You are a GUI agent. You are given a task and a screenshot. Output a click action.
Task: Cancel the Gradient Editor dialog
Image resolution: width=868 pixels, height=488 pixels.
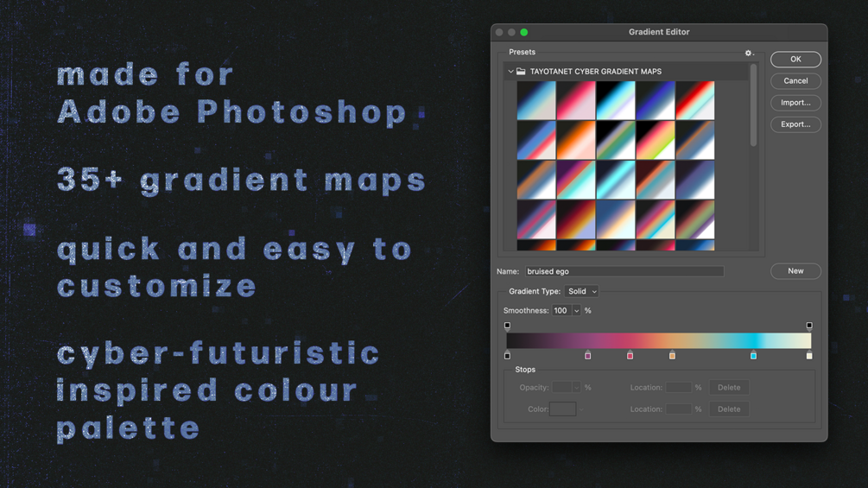point(795,81)
